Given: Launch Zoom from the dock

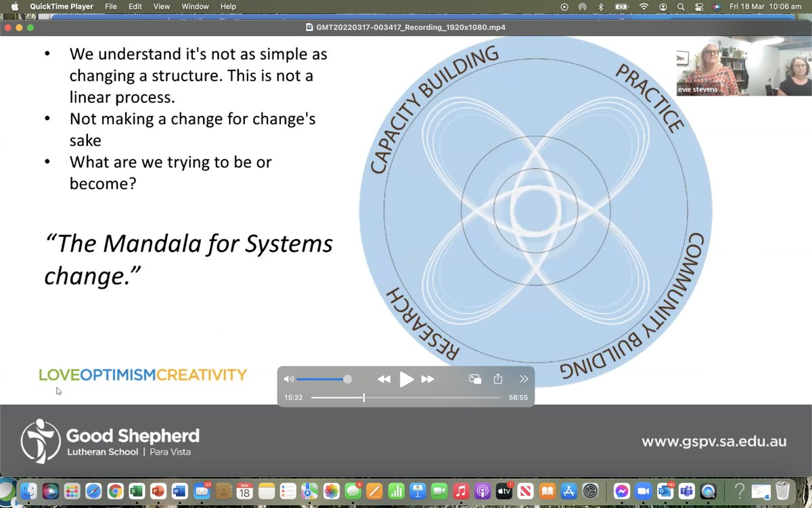Looking at the screenshot, I should coord(643,491).
